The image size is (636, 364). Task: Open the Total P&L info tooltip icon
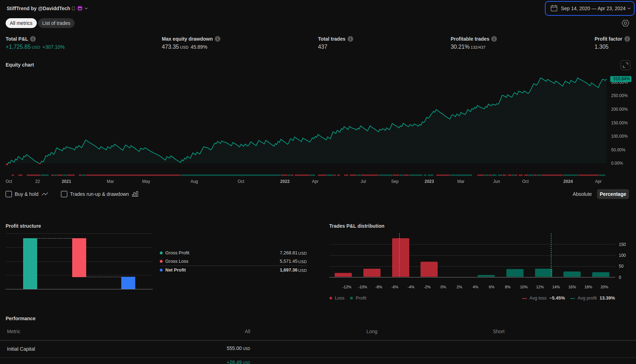pyautogui.click(x=33, y=39)
